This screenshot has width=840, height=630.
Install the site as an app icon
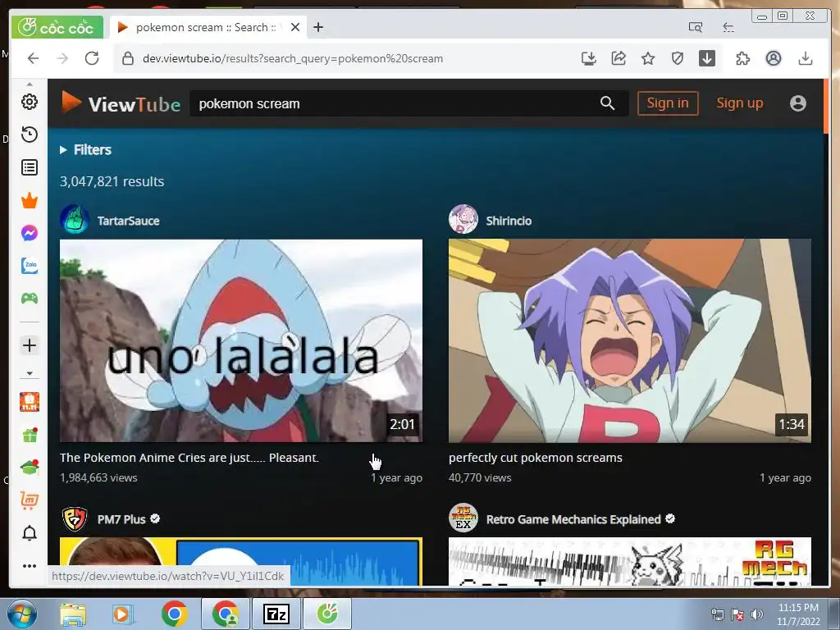pyautogui.click(x=589, y=58)
